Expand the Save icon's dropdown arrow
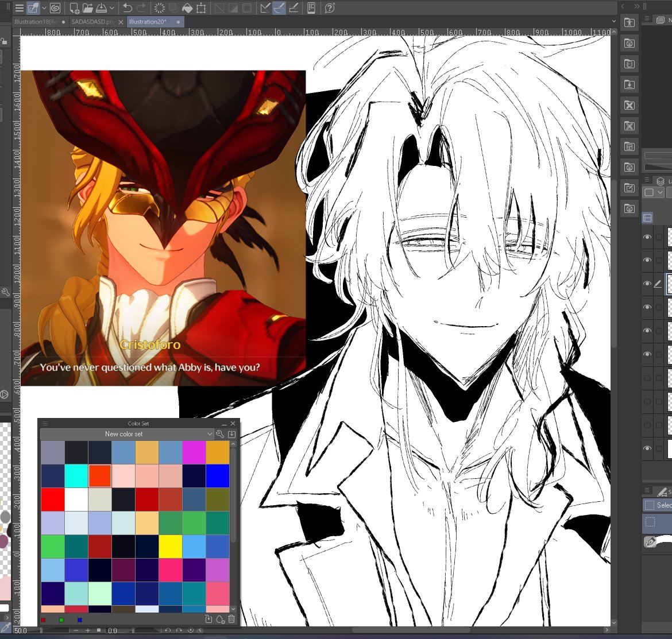Screen dimensions: 672x639 113,8
